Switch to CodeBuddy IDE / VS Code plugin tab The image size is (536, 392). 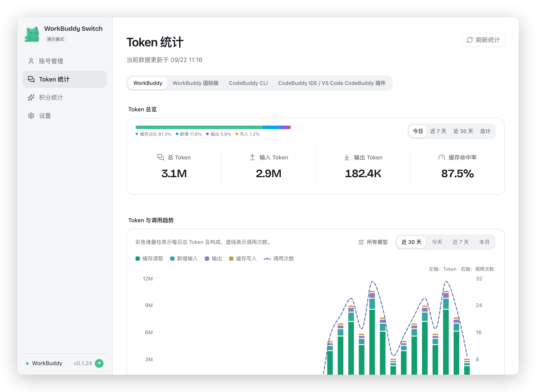tap(332, 83)
